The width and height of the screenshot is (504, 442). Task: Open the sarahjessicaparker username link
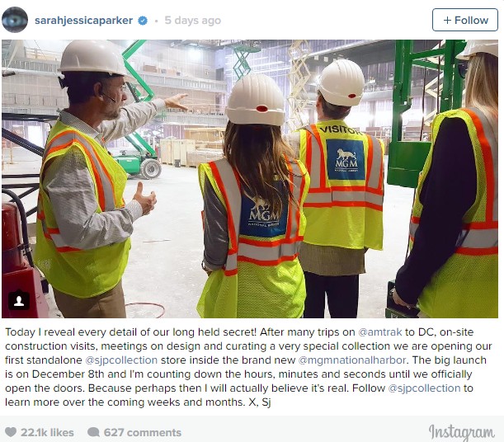coord(83,21)
